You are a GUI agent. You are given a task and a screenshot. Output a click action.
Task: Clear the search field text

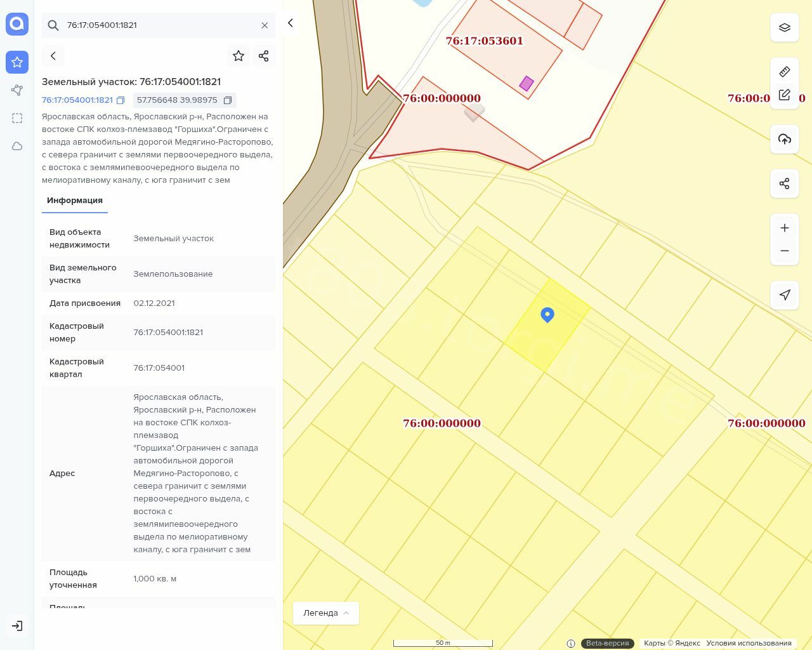coord(265,25)
